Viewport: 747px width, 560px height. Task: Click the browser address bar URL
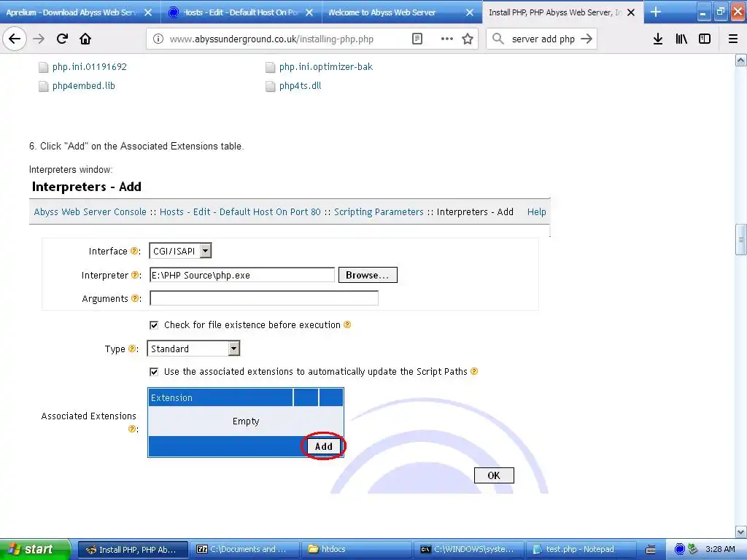[x=271, y=39]
